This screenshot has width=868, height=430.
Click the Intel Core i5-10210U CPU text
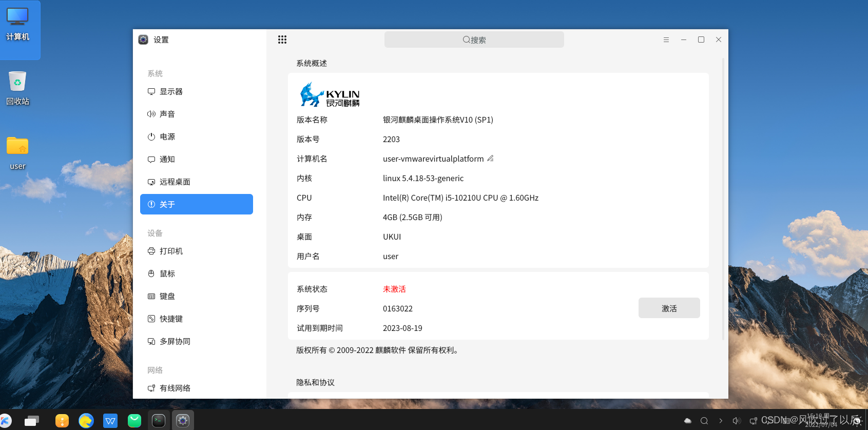460,198
